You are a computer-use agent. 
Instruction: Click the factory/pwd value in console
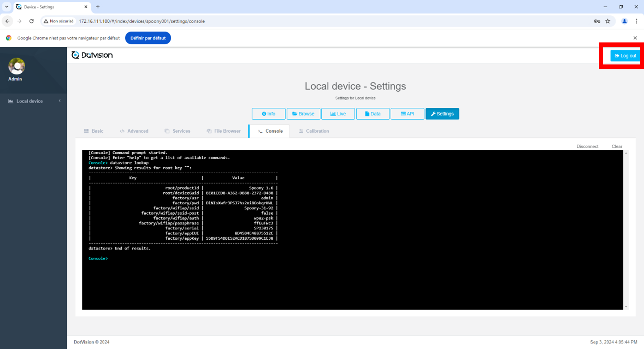click(x=239, y=203)
